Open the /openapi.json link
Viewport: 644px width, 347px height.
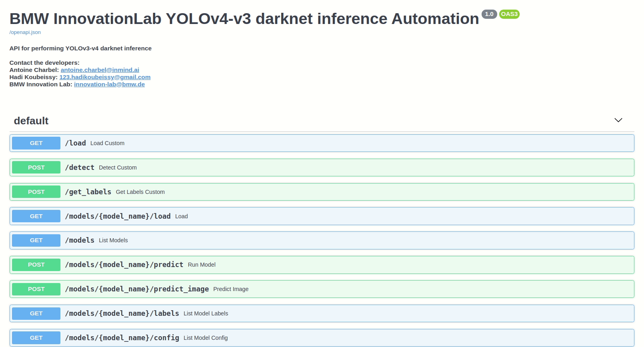click(25, 32)
